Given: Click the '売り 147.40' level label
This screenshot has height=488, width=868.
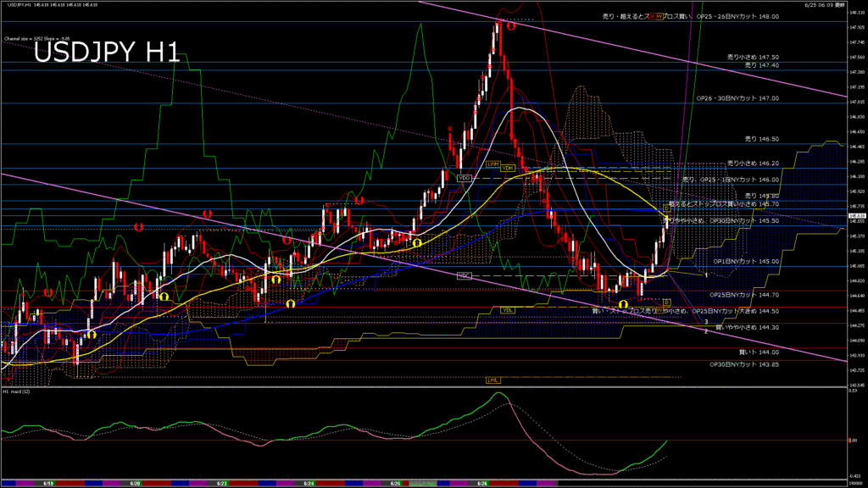Looking at the screenshot, I should point(762,65).
